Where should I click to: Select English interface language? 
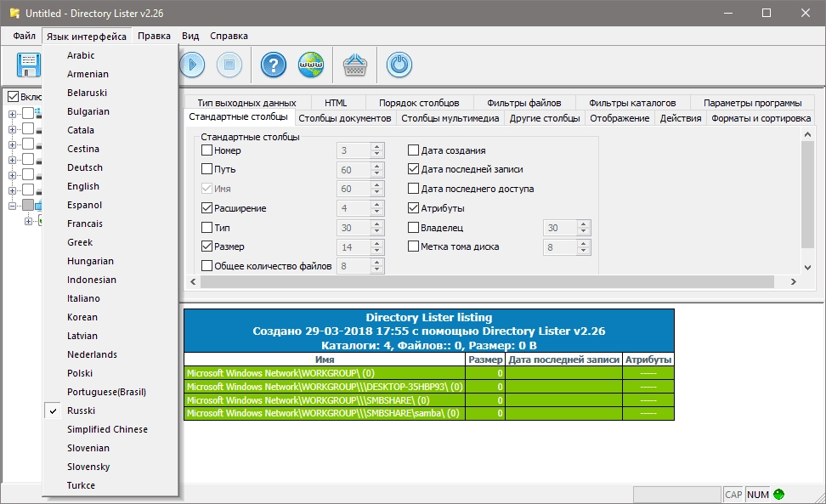110,186
